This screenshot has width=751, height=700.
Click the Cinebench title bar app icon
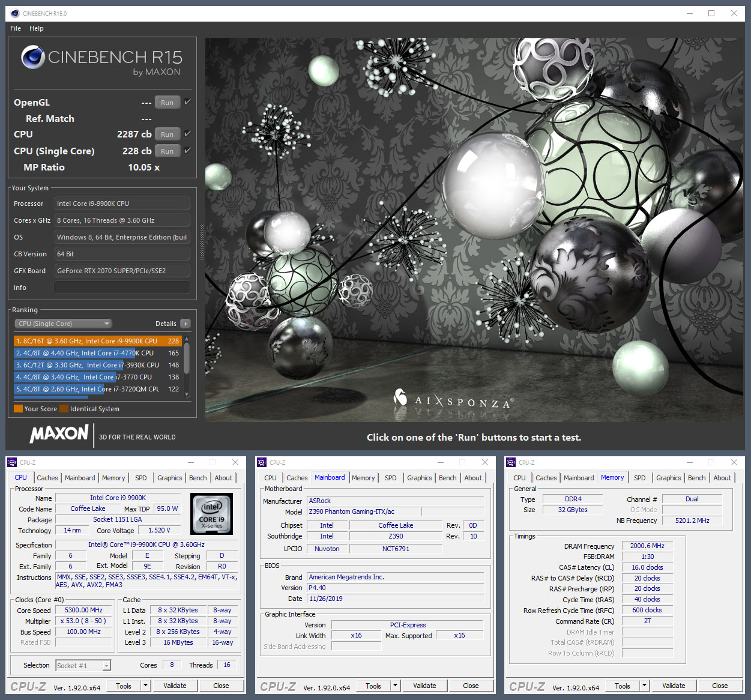click(15, 13)
